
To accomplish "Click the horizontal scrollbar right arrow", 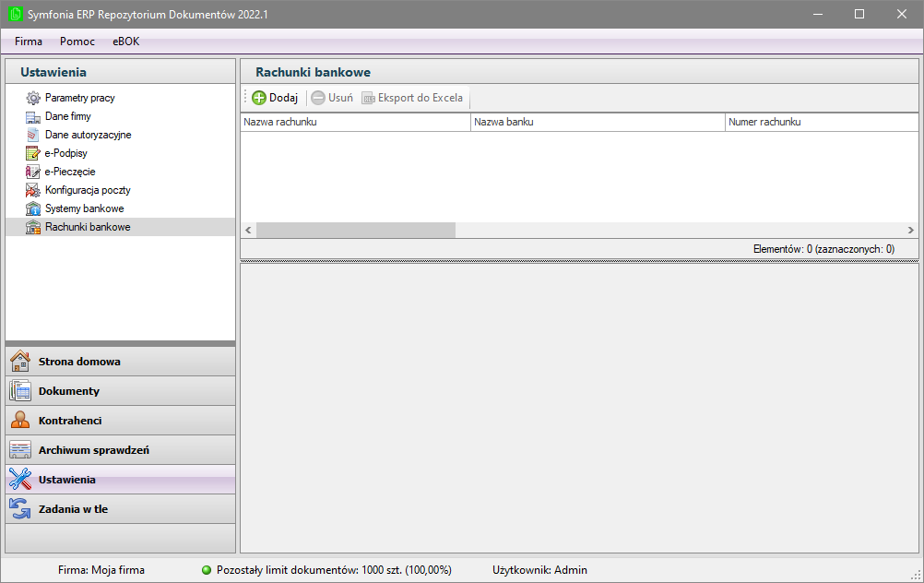I will (x=910, y=231).
